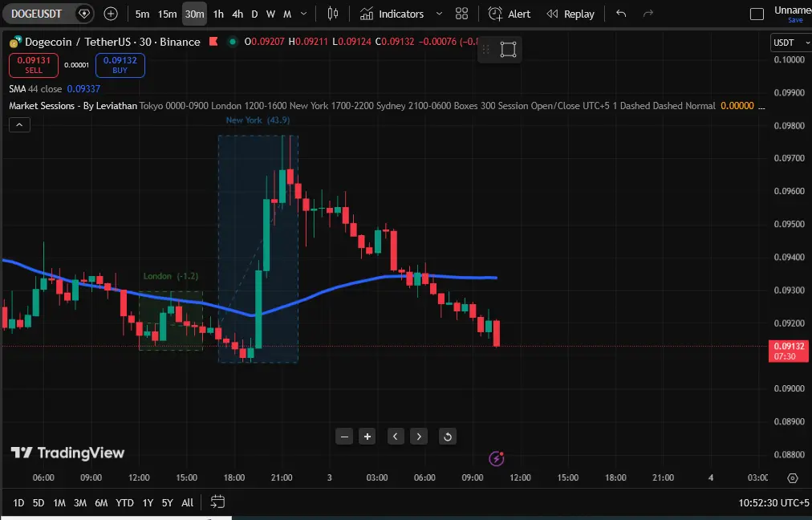812x520 pixels.
Task: Create a new Alert
Action: (510, 14)
